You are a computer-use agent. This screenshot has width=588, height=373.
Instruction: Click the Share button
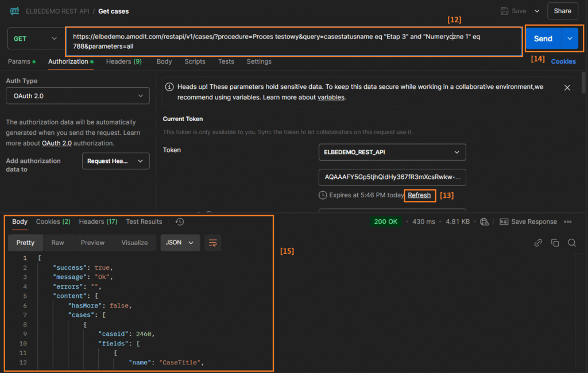(563, 11)
